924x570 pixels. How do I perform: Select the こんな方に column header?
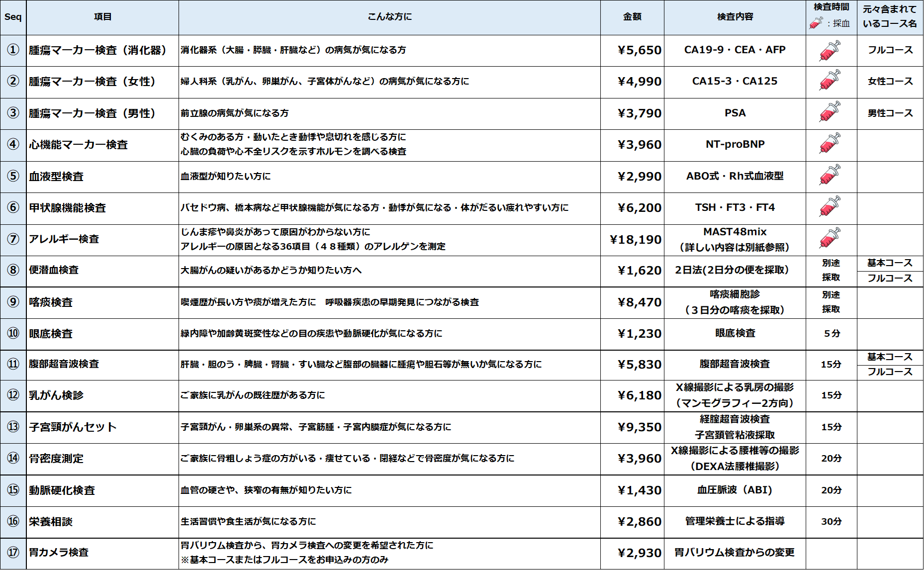(389, 17)
